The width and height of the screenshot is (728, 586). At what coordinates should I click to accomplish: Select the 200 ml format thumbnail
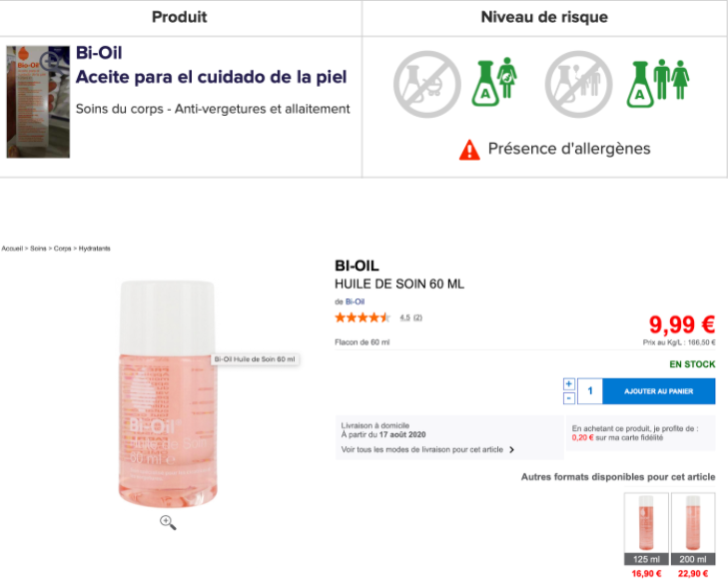coord(693,529)
